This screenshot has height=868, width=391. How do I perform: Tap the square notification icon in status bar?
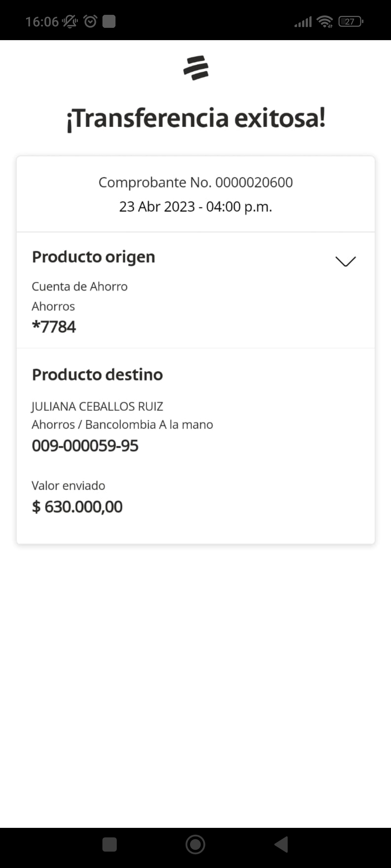(x=109, y=22)
